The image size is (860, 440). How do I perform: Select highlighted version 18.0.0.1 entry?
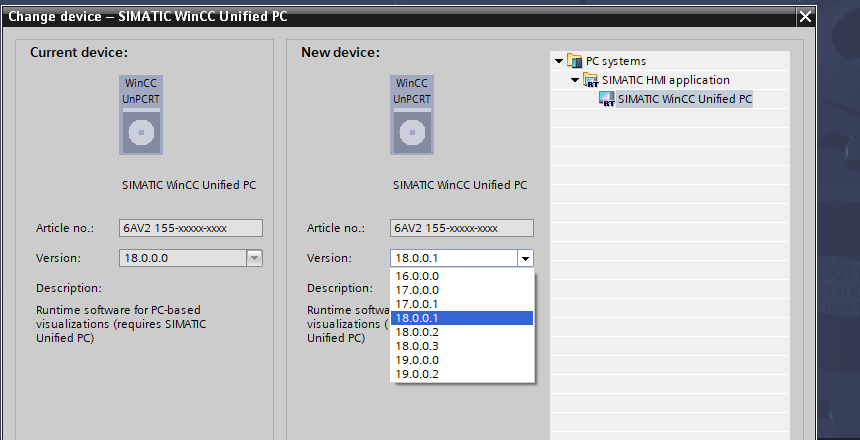coord(462,318)
